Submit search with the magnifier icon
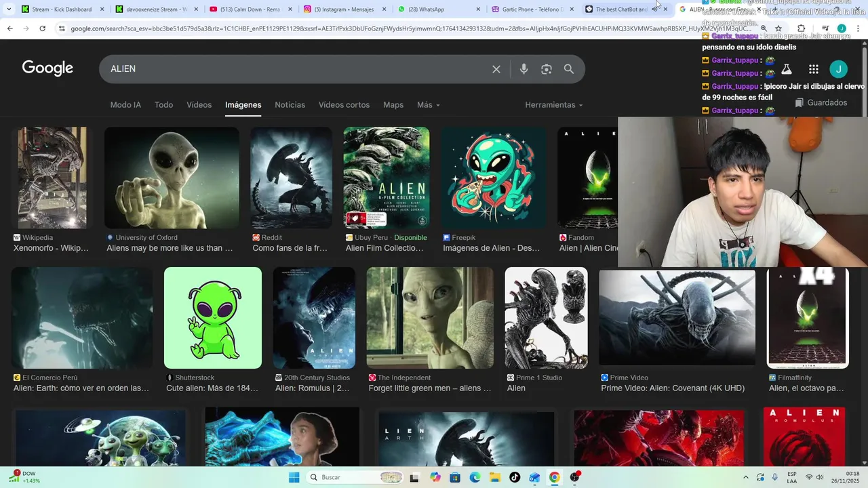The height and width of the screenshot is (488, 868). pyautogui.click(x=569, y=69)
